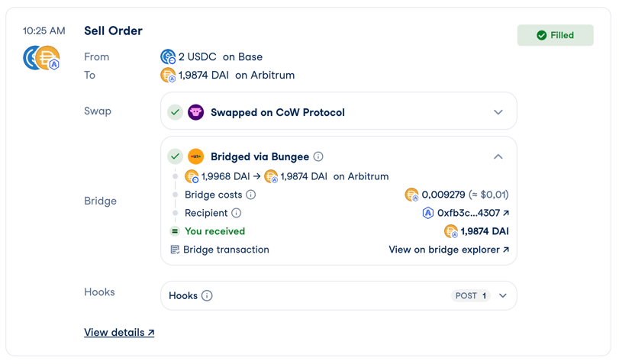Collapse the Bridged via Bungee section

pyautogui.click(x=498, y=156)
